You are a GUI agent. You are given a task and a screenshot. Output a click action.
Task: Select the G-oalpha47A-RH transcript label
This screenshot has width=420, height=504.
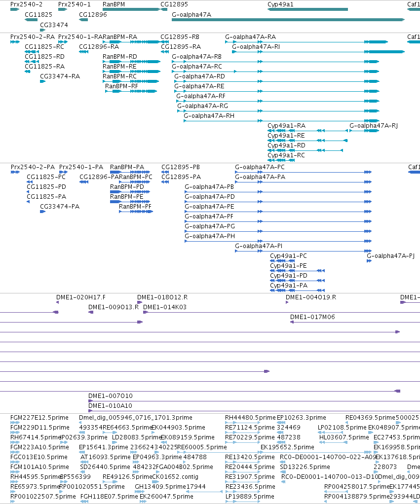[209, 116]
